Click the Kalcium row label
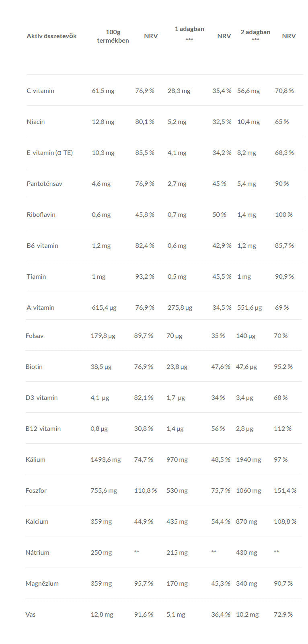308x644 pixels. point(37,521)
